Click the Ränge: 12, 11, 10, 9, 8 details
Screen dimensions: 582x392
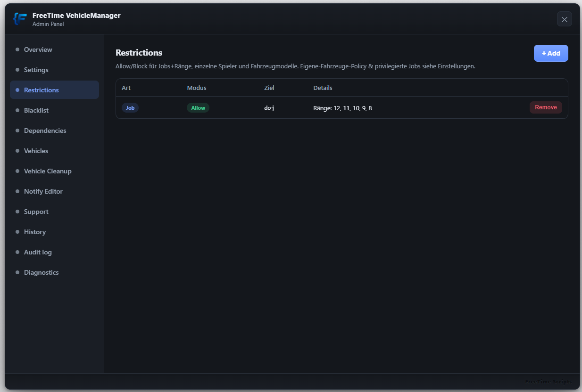point(342,108)
